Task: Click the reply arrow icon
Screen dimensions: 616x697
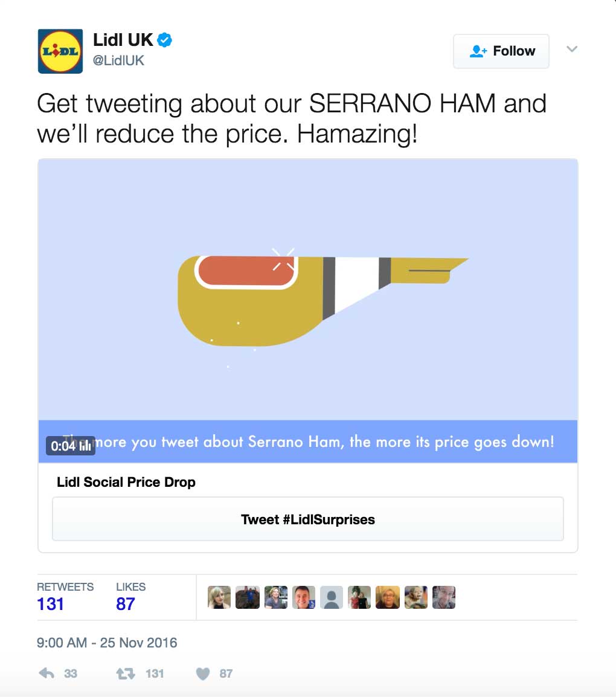Action: pyautogui.click(x=47, y=673)
